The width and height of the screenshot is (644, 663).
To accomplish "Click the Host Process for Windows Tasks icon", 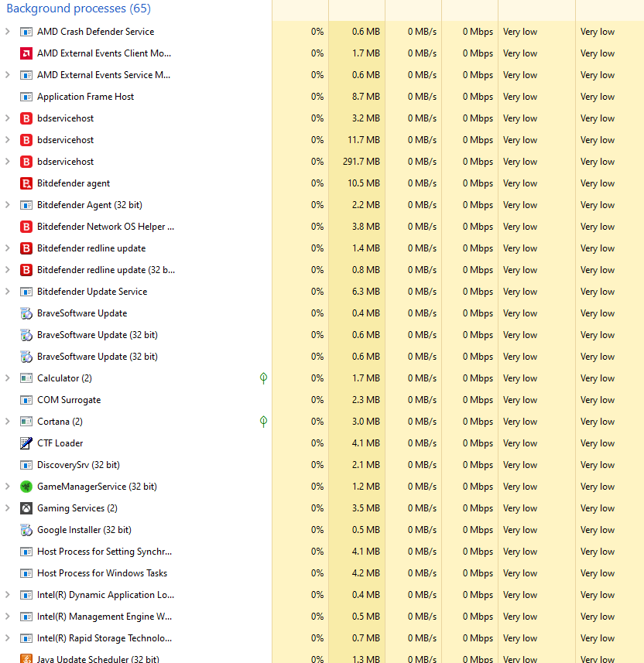I will (x=26, y=573).
